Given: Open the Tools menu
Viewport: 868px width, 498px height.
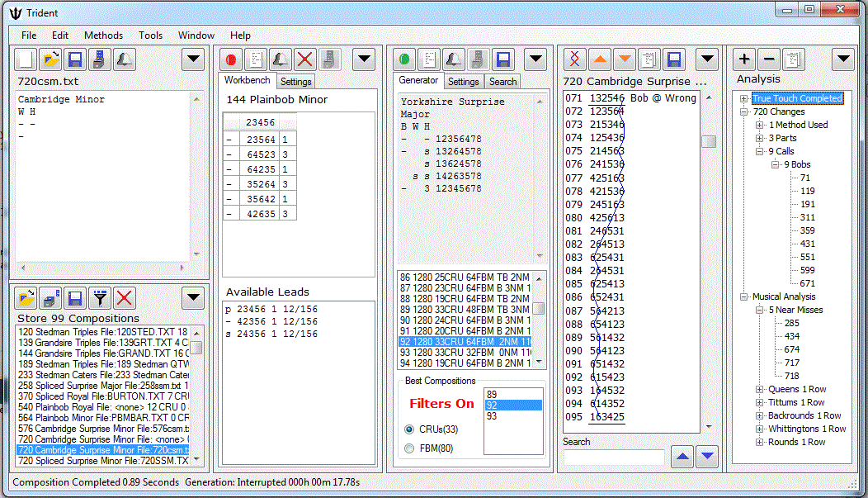Looking at the screenshot, I should 150,36.
